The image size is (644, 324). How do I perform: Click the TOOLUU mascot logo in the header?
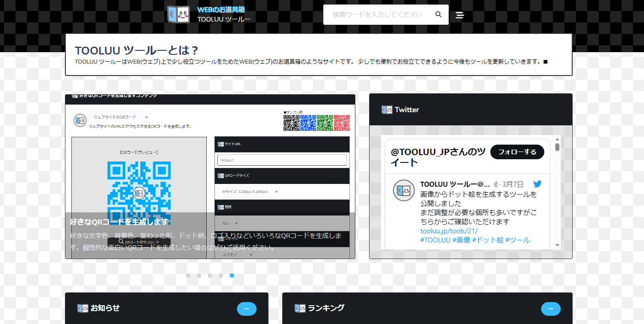(178, 15)
